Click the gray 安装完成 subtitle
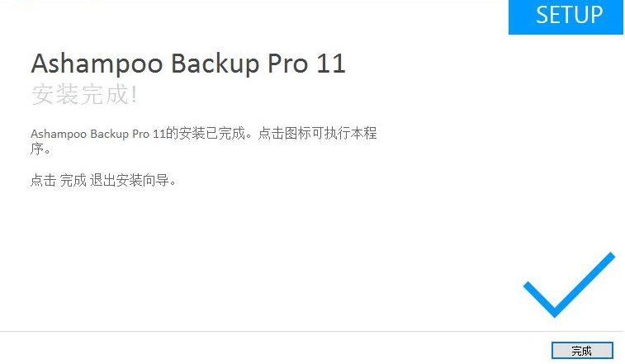Screen dimensions: 625x364 (x=79, y=94)
